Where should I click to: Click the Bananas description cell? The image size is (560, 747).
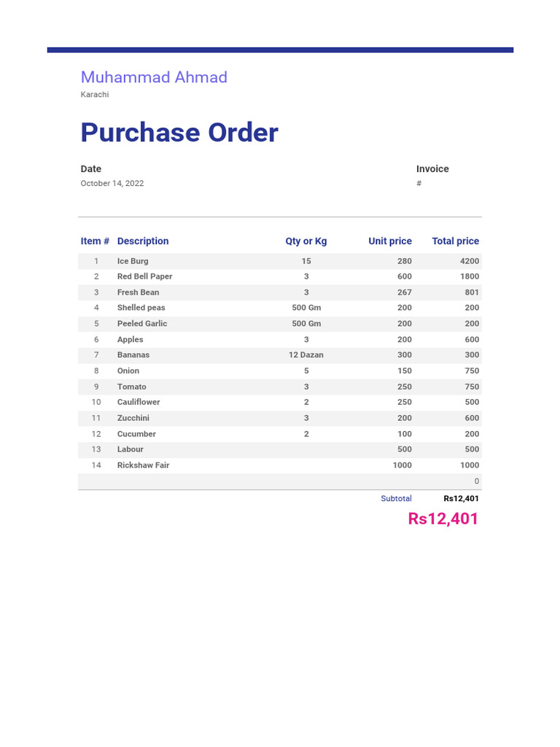click(x=133, y=355)
